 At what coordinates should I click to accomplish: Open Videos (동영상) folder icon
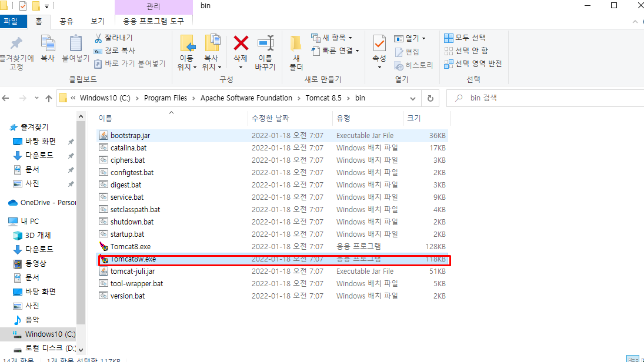tap(18, 263)
